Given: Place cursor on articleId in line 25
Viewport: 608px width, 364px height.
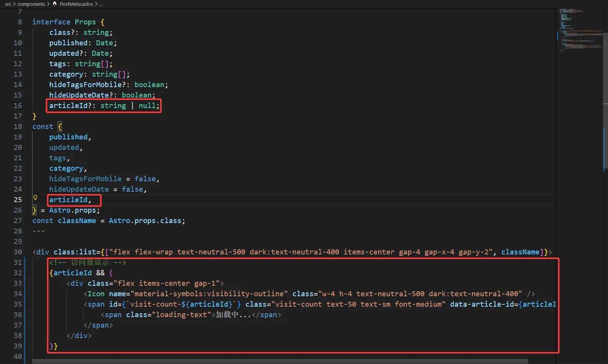Looking at the screenshot, I should coord(68,200).
